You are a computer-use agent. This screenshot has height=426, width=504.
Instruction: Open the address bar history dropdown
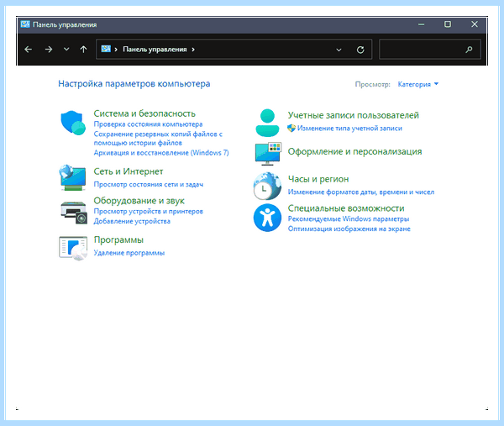pyautogui.click(x=339, y=50)
